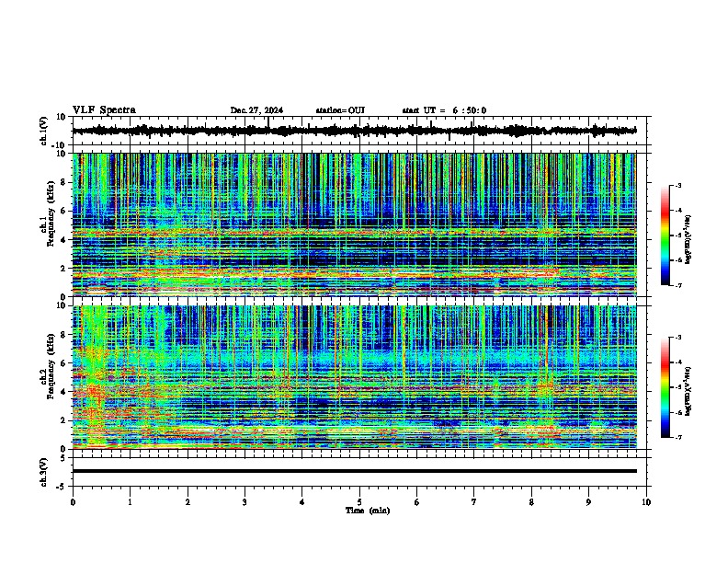Screen dimensions: 728x563
Task: Click the ch.1 spectrogram color bar
Action: [x=665, y=236]
